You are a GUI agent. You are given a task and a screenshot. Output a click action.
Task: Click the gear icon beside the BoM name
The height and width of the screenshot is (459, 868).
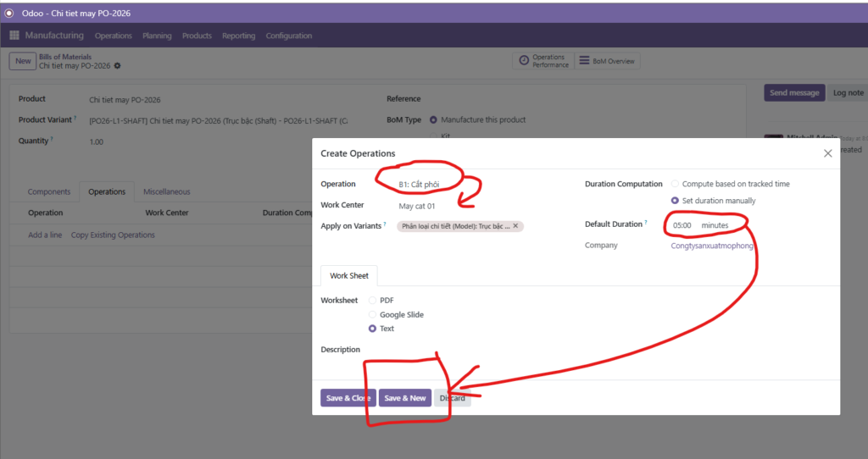click(118, 66)
